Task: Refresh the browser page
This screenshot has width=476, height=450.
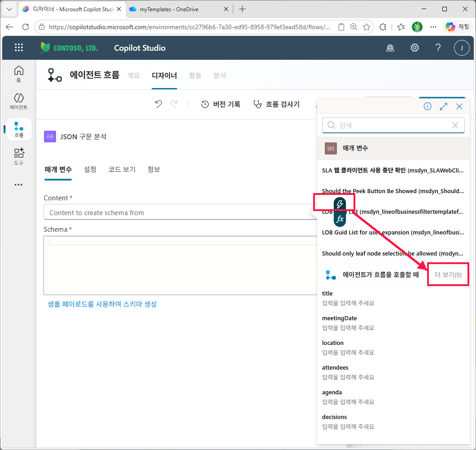Action: (x=26, y=27)
